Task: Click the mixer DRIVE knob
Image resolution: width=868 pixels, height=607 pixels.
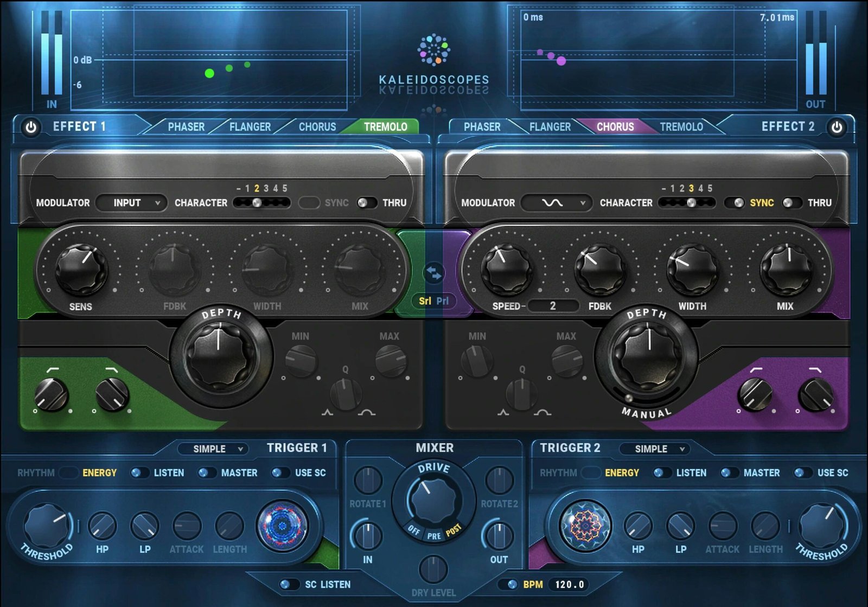Action: point(433,500)
